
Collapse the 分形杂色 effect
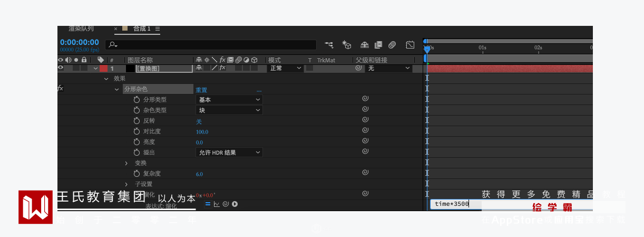[x=117, y=89]
